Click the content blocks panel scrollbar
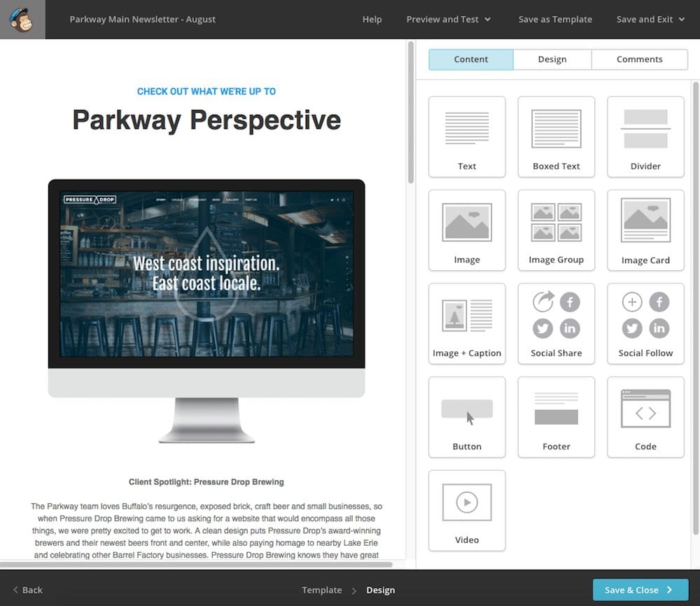This screenshot has height=606, width=700. click(696, 308)
